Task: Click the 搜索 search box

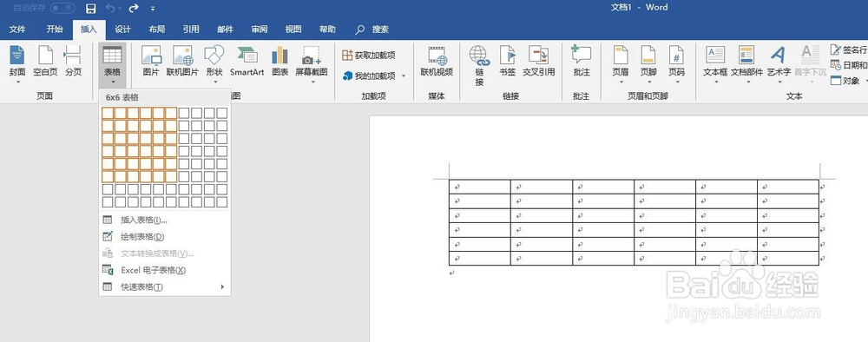Action: coord(372,30)
